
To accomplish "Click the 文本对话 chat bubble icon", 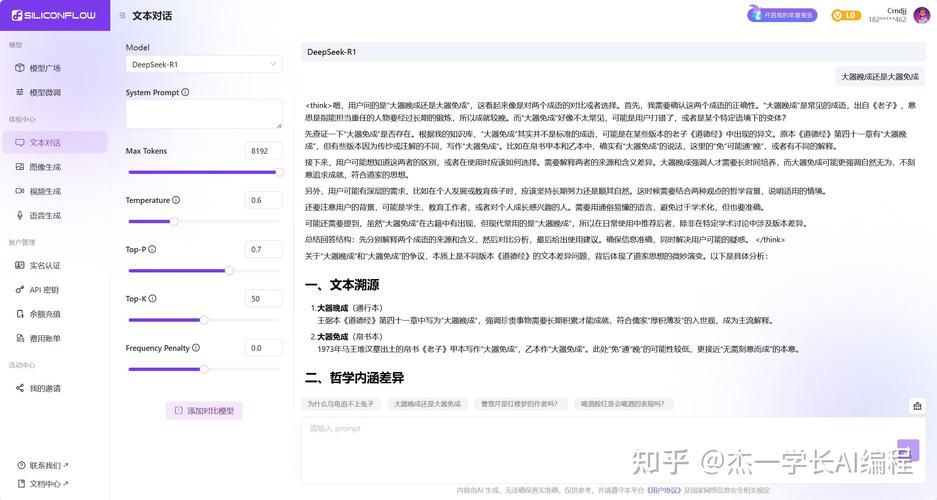I will click(x=20, y=143).
